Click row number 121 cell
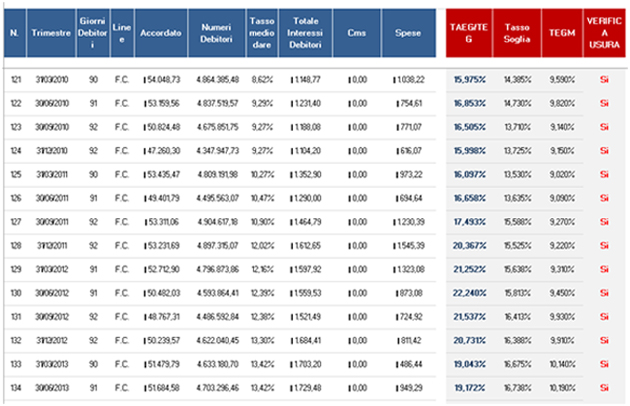Image resolution: width=630 pixels, height=406 pixels. (16, 80)
